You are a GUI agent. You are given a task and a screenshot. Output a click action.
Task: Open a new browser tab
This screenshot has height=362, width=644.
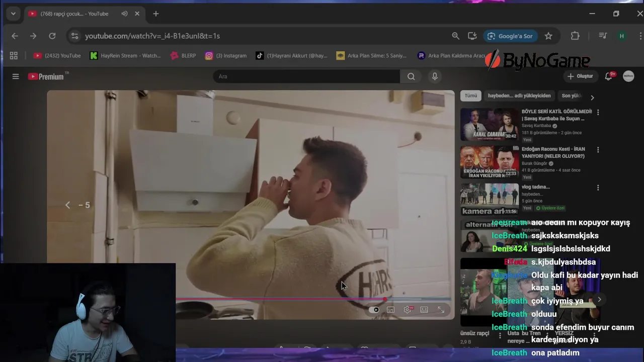[x=155, y=14]
